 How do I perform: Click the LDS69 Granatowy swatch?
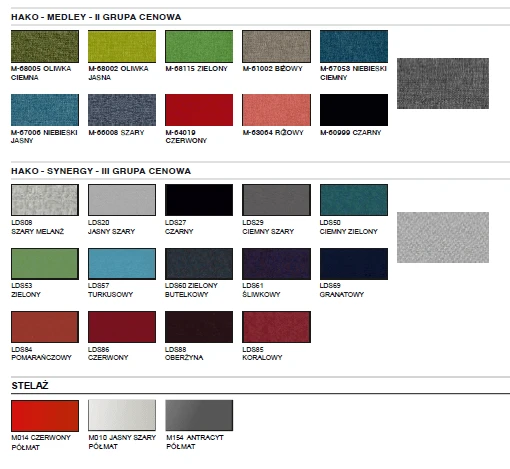point(354,264)
